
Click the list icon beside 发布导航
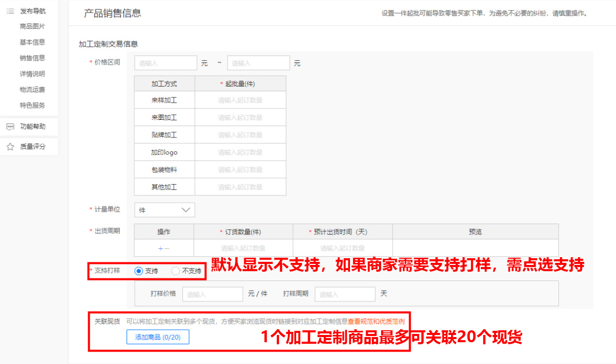click(11, 10)
